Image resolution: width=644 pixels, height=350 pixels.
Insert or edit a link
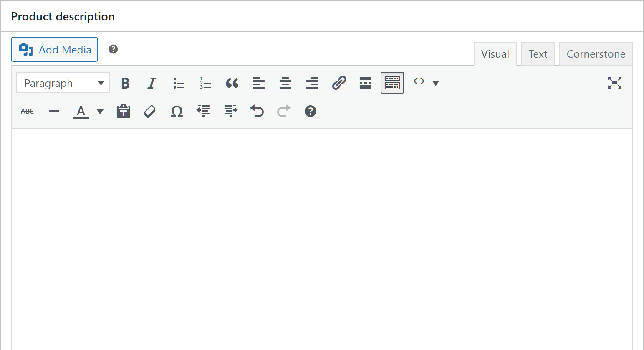(339, 83)
